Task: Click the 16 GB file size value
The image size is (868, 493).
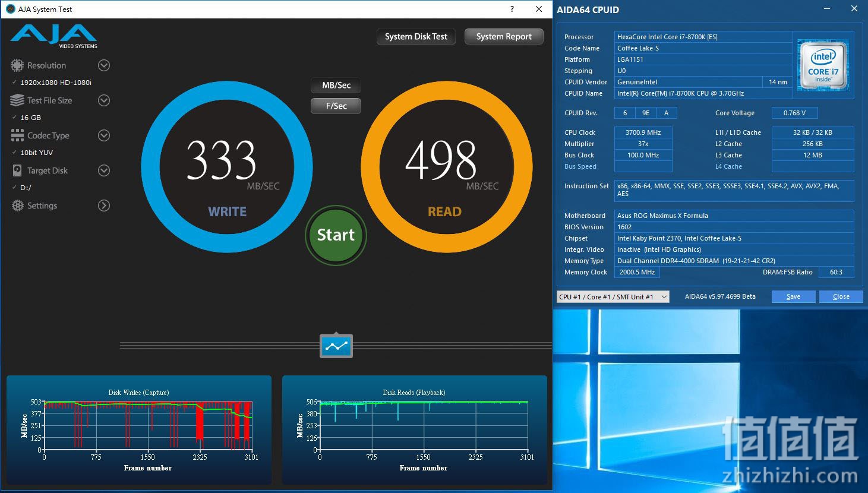Action: point(31,118)
